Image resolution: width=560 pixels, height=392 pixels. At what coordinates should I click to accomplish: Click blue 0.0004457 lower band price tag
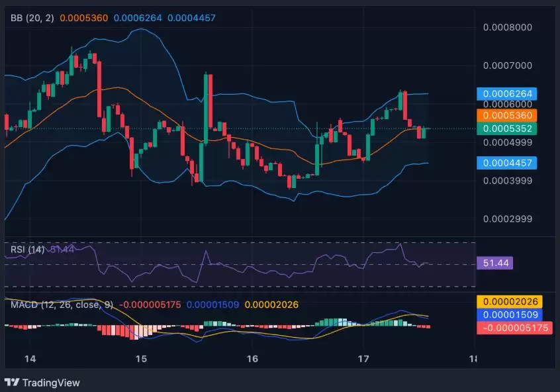[506, 162]
